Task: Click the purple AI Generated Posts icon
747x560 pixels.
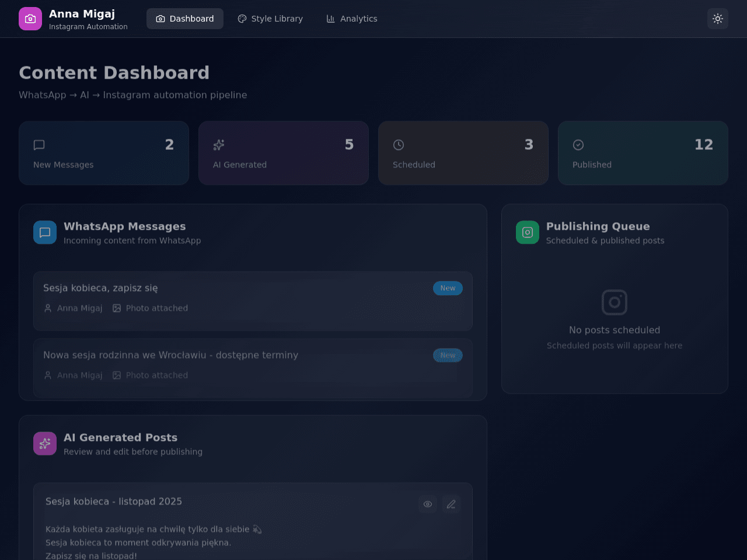Action: click(45, 443)
